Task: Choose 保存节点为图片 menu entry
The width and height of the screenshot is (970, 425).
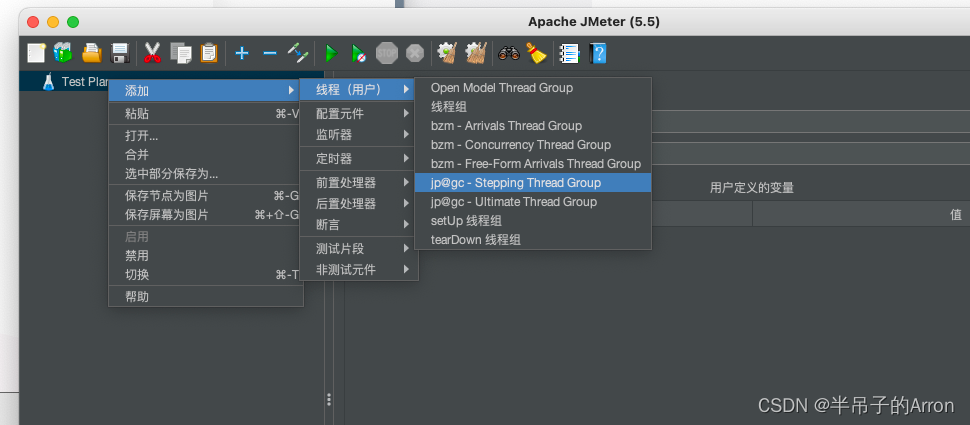Action: [206, 196]
